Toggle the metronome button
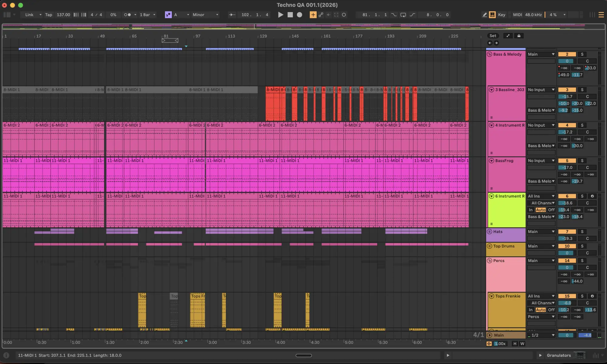 [x=127, y=15]
